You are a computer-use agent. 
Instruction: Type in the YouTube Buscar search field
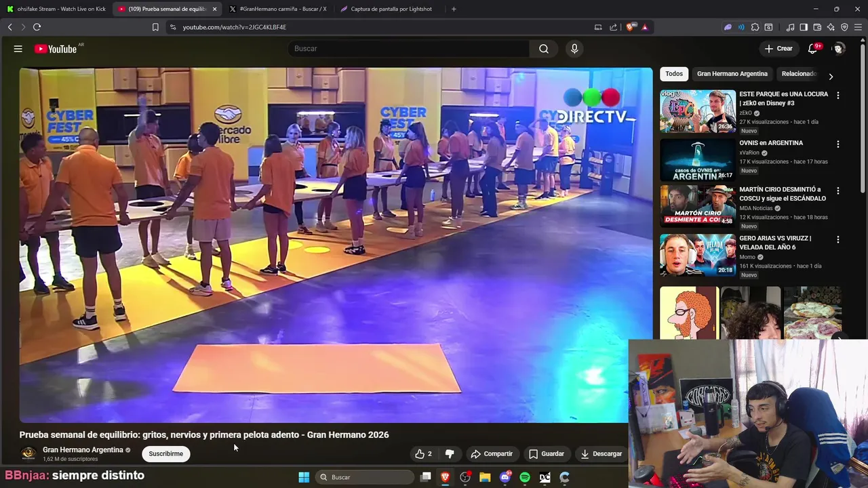(409, 49)
